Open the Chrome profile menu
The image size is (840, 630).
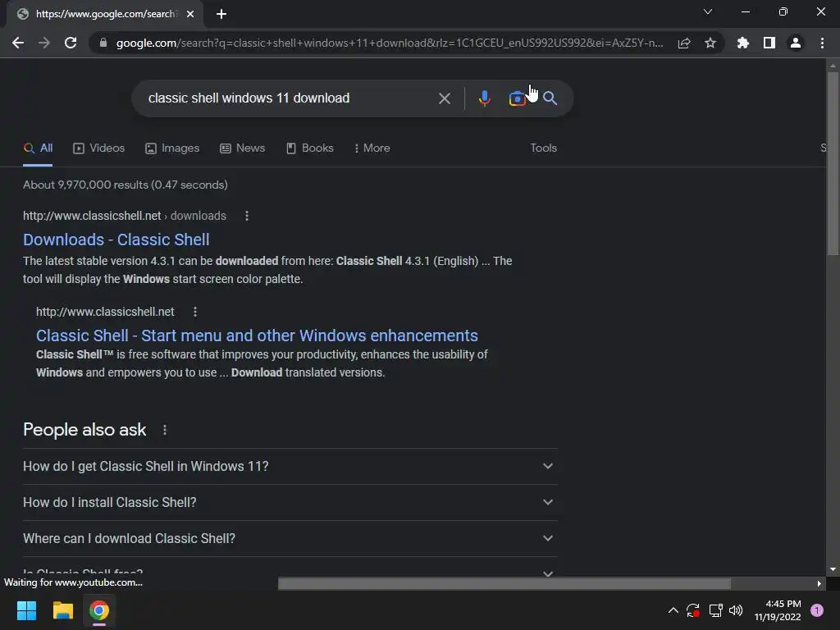tap(796, 43)
